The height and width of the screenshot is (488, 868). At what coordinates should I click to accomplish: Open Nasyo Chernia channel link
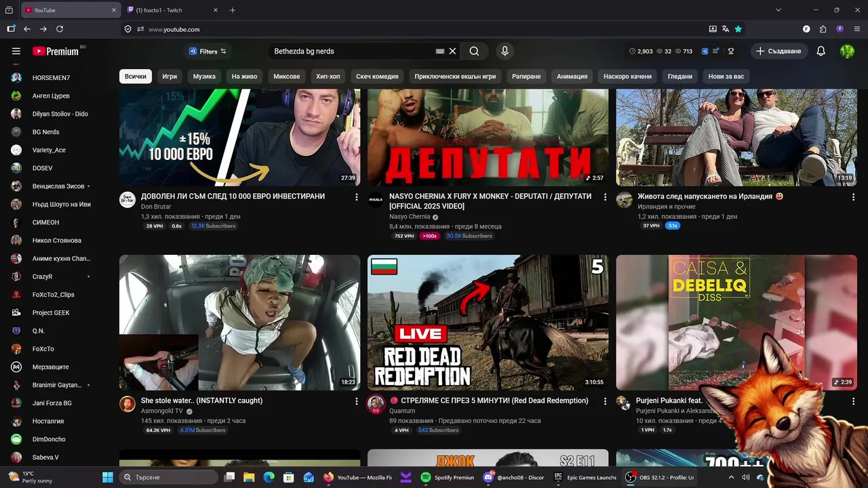tap(410, 217)
